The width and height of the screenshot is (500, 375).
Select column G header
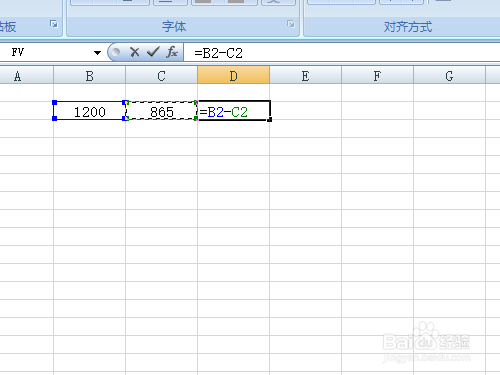449,76
